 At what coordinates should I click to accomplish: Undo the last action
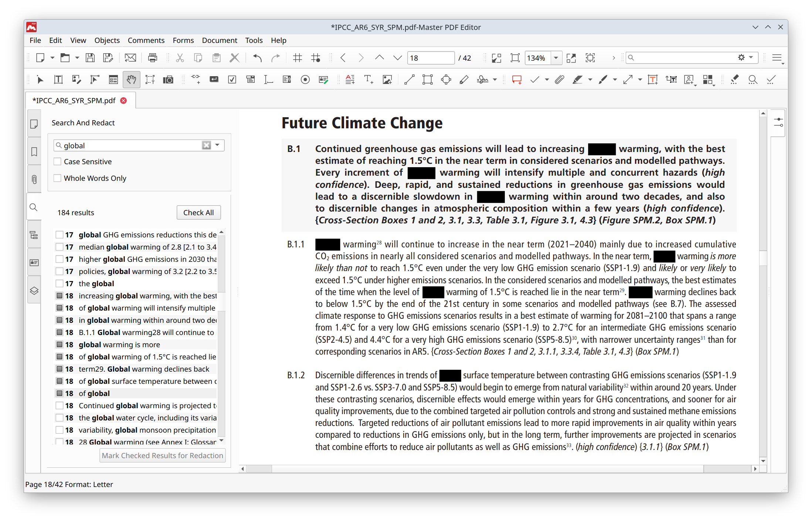click(256, 58)
